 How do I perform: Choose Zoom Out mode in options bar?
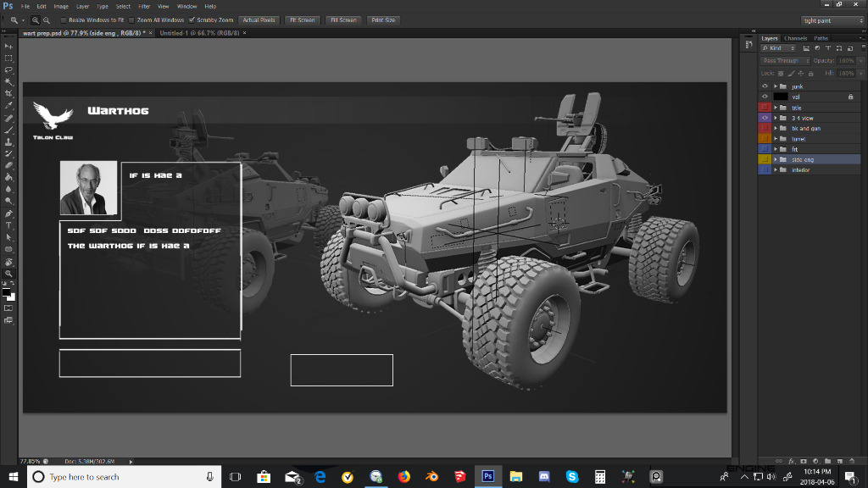(x=47, y=20)
